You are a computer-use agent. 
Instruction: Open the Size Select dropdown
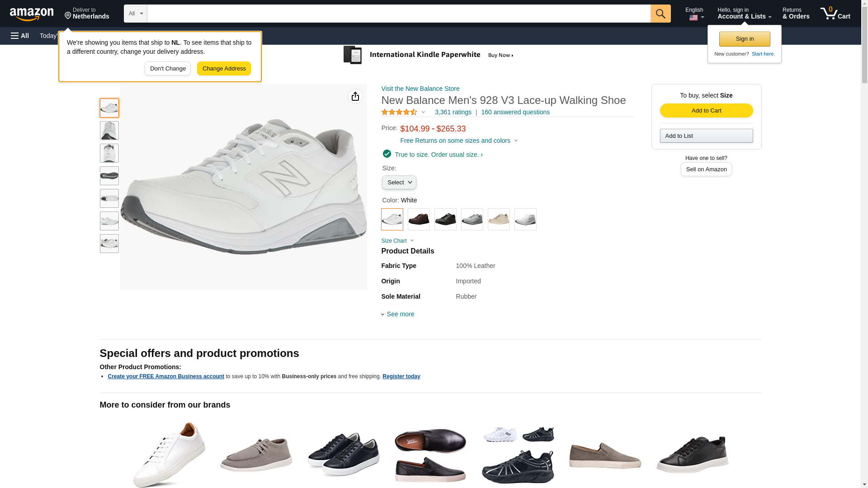[x=399, y=183]
